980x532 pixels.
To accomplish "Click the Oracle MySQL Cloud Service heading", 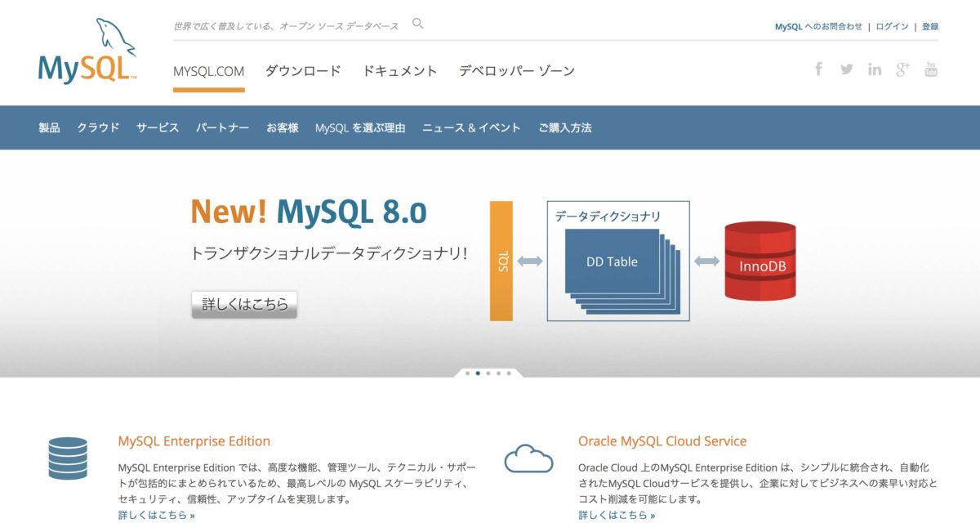I will coord(662,441).
